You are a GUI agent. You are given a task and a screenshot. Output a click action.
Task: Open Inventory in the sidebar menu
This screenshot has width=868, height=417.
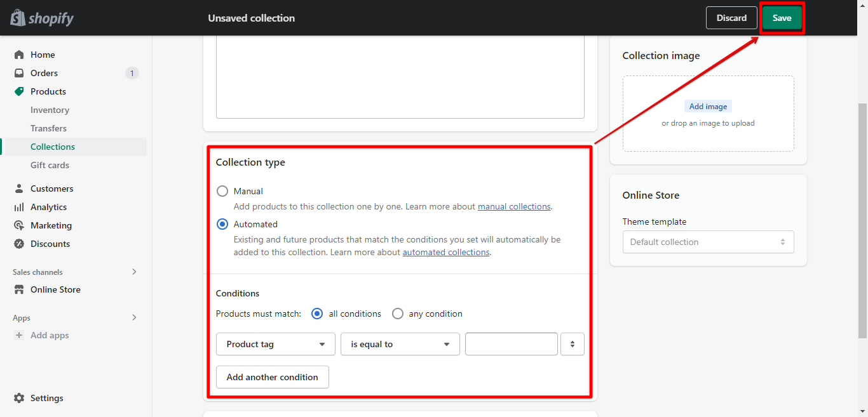tap(50, 110)
